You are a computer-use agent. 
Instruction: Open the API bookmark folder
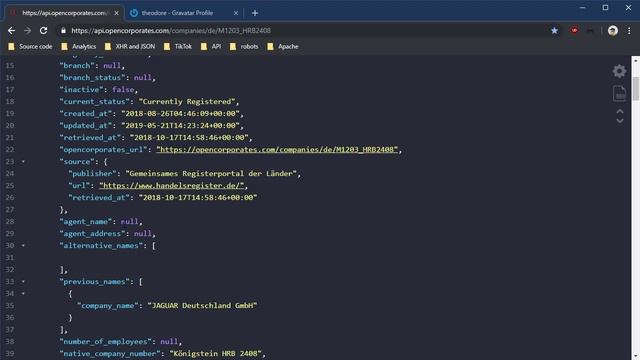click(211, 47)
